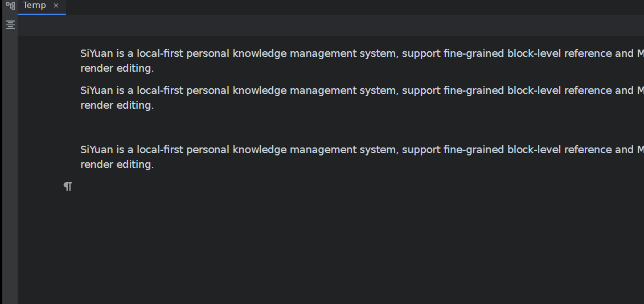Click "render editing." in the third paragraph
The image size is (644, 304).
pyautogui.click(x=117, y=165)
